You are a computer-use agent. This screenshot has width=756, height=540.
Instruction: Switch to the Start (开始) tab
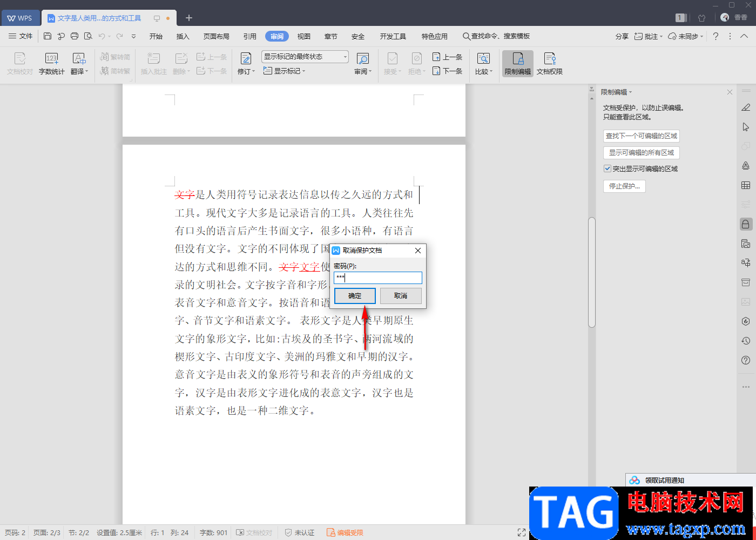[156, 36]
